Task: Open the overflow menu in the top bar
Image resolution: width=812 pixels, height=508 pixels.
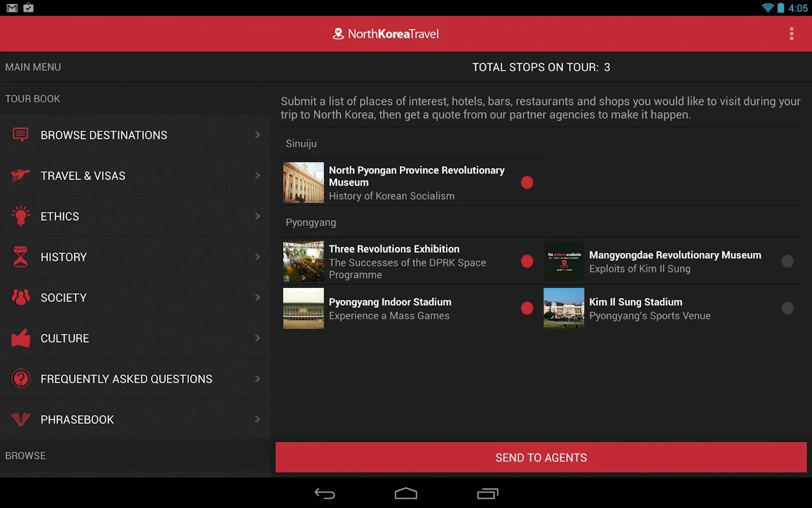Action: (x=792, y=33)
